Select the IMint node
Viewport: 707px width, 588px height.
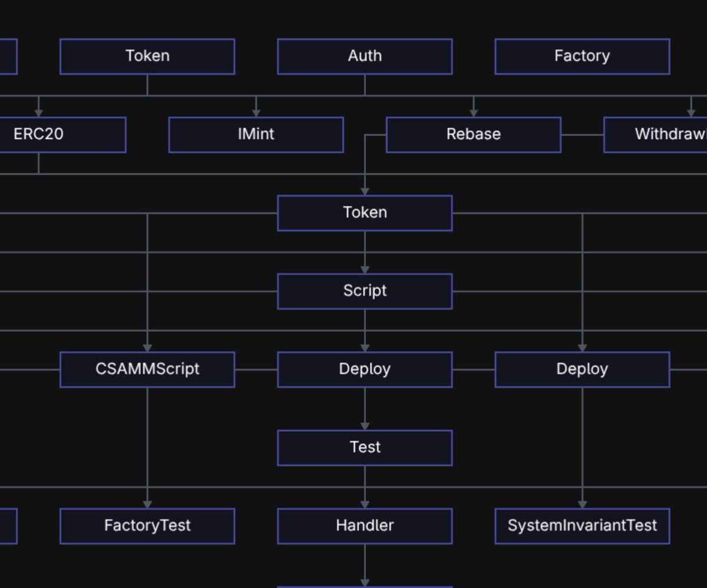256,135
